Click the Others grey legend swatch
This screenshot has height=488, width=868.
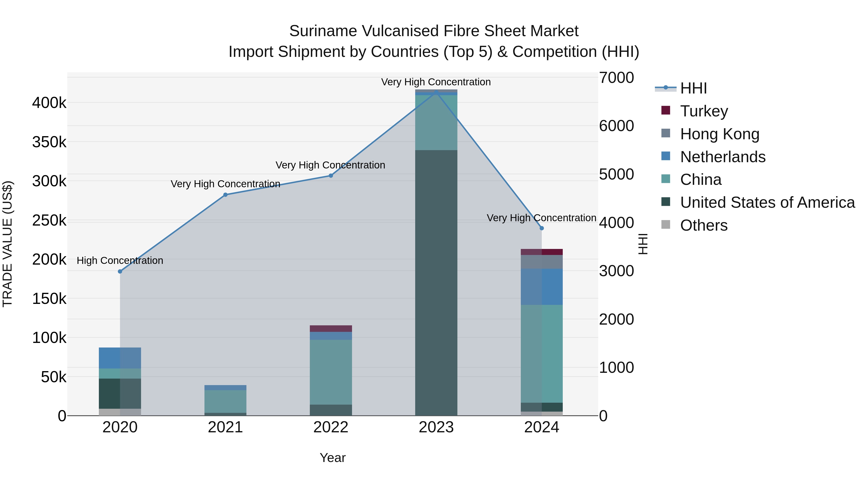665,224
